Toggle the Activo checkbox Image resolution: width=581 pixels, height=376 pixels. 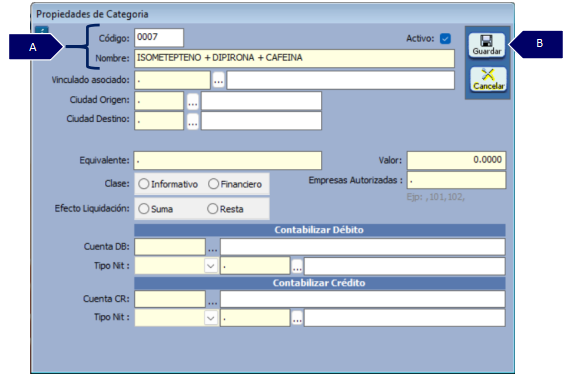445,39
